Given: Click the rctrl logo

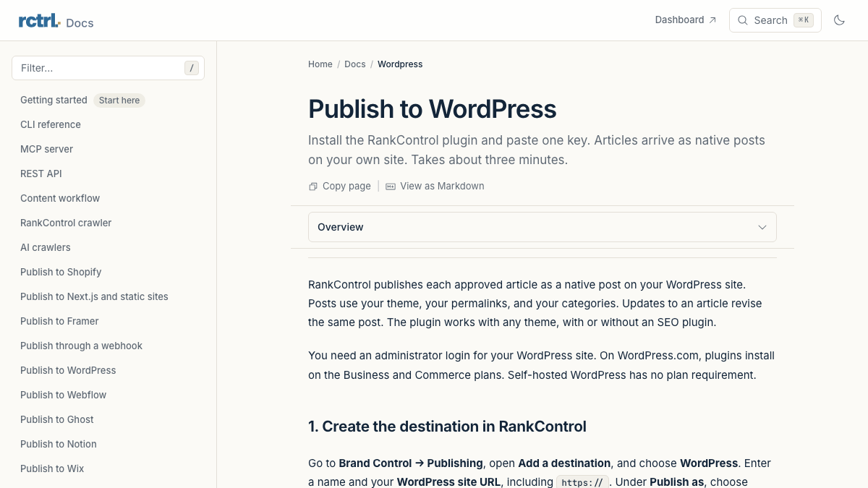Looking at the screenshot, I should click(39, 21).
